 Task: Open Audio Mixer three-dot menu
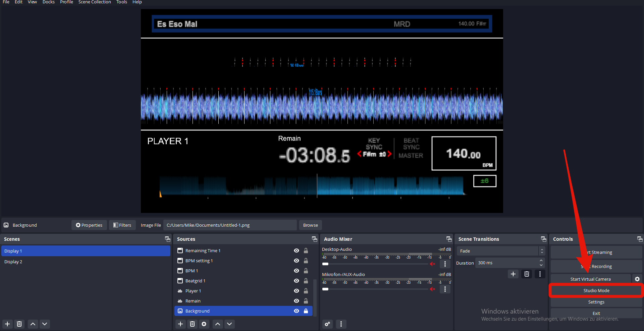pos(341,324)
